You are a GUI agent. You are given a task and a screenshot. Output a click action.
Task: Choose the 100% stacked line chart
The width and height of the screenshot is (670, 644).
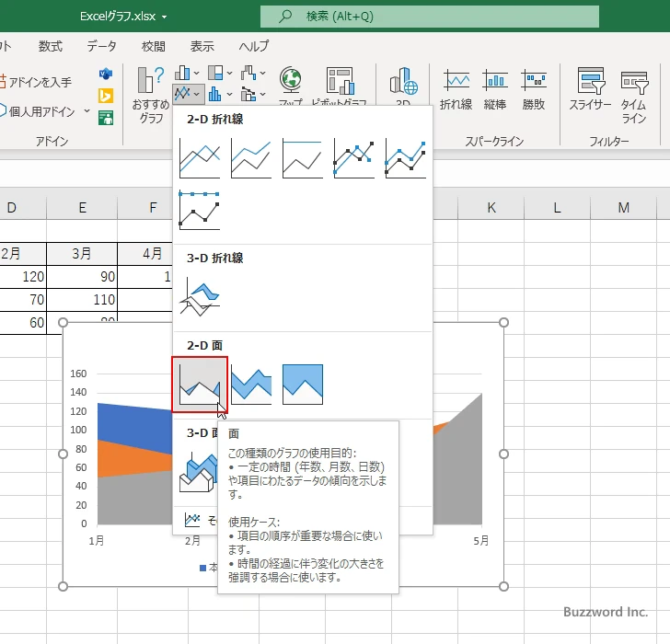(303, 157)
